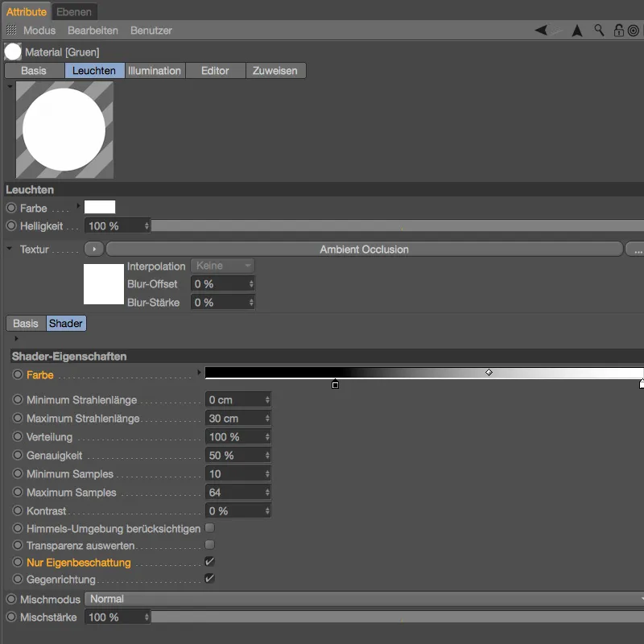Open the search magnifier in the Attribute Manager
Viewport: 644px width, 644px height.
(x=599, y=30)
